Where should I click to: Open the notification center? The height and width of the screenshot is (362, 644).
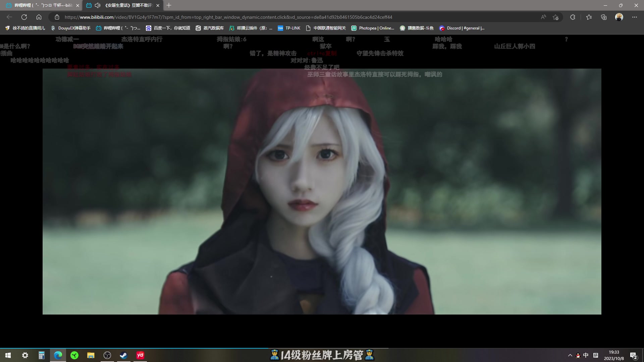(634, 355)
